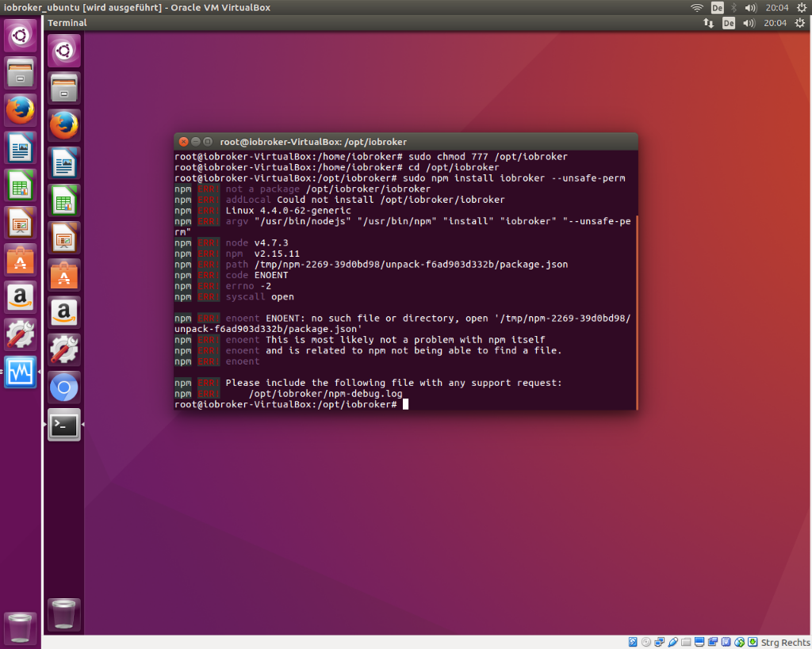Click the VirtualBox display indicator
812x649 pixels.
pyautogui.click(x=699, y=643)
